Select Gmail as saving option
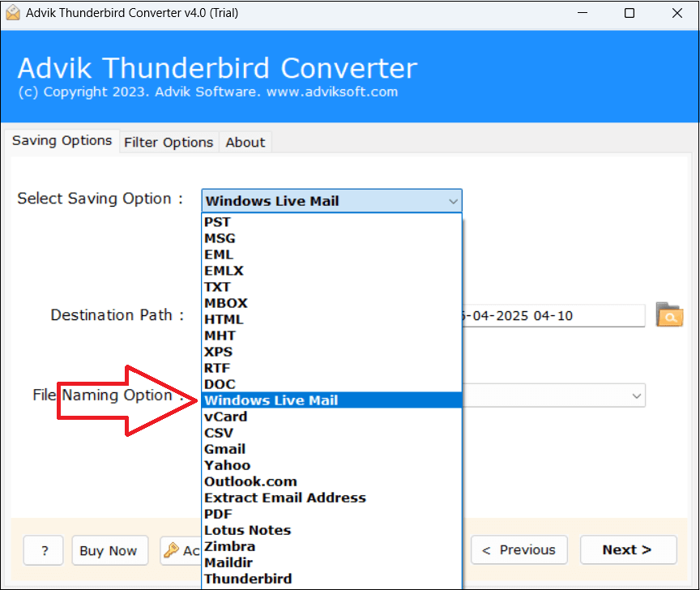Viewport: 700px width, 590px height. pos(331,449)
